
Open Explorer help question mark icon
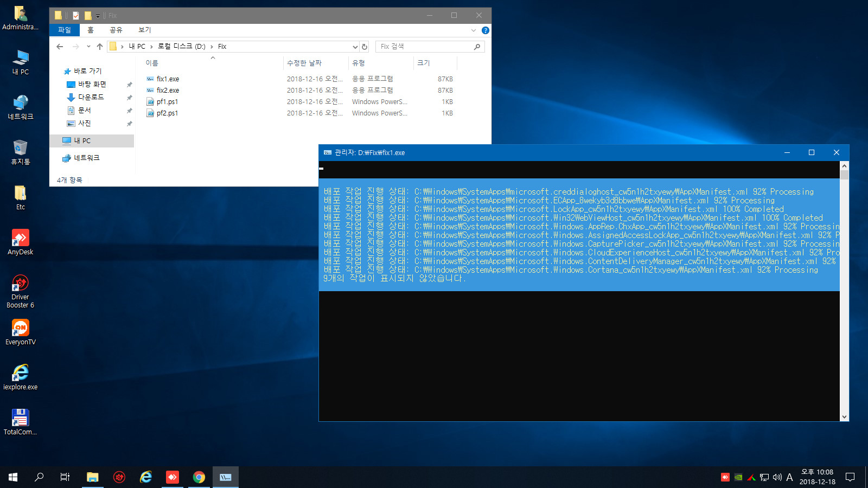pos(486,30)
